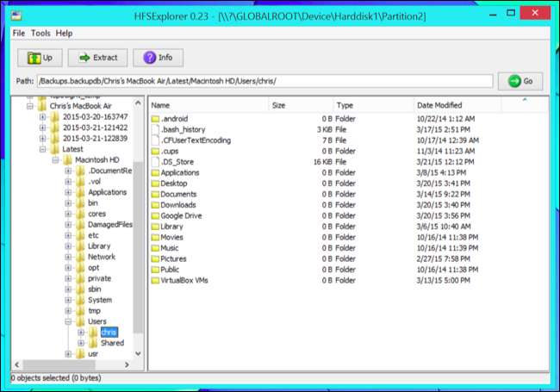Click the green Go button
Screen dimensions: 560x392
(x=520, y=81)
